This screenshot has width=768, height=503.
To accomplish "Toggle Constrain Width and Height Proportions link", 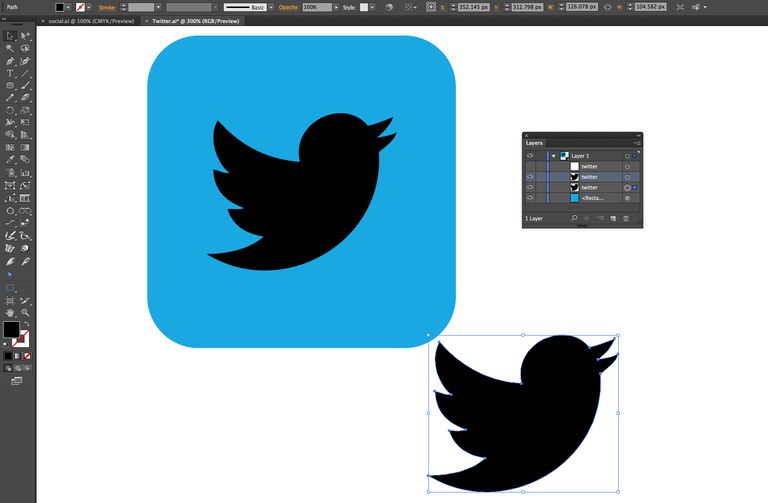I will pyautogui.click(x=607, y=7).
